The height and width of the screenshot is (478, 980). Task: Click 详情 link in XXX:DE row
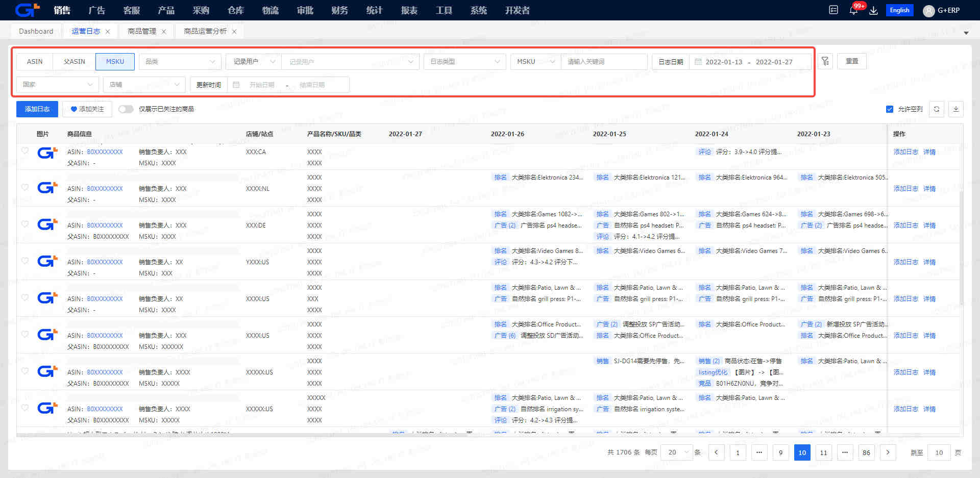click(929, 225)
